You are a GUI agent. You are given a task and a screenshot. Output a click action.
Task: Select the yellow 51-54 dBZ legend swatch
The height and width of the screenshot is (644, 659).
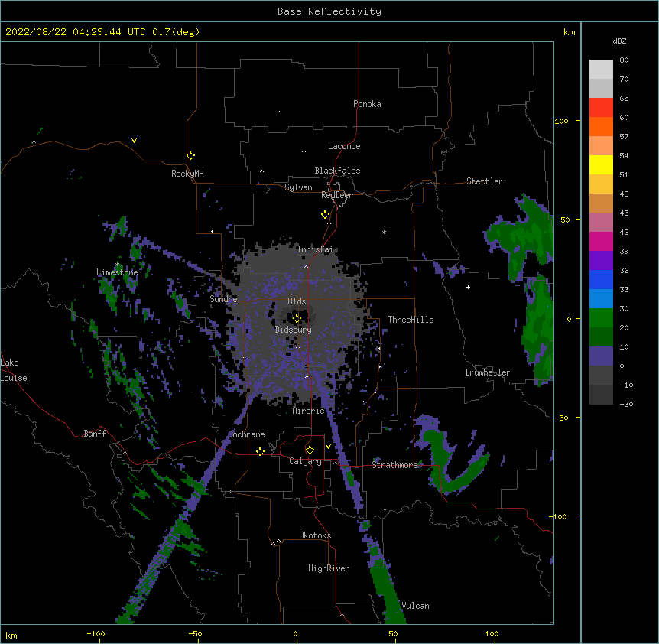point(601,164)
